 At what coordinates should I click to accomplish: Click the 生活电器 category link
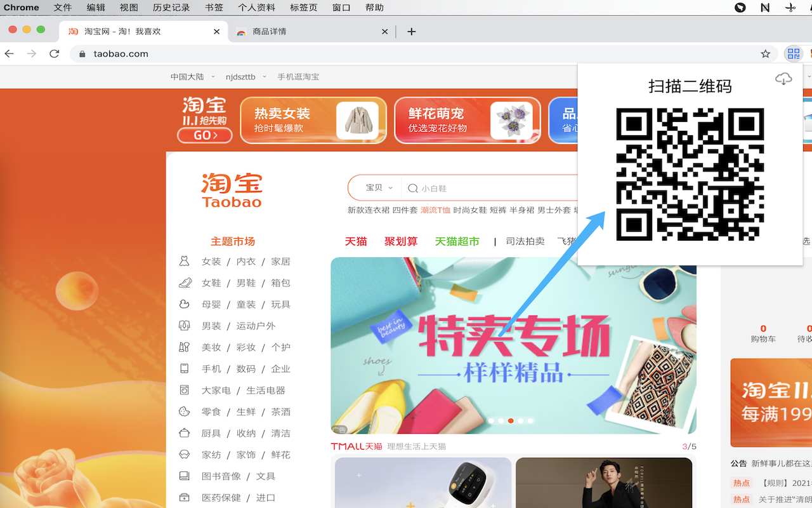pyautogui.click(x=266, y=391)
